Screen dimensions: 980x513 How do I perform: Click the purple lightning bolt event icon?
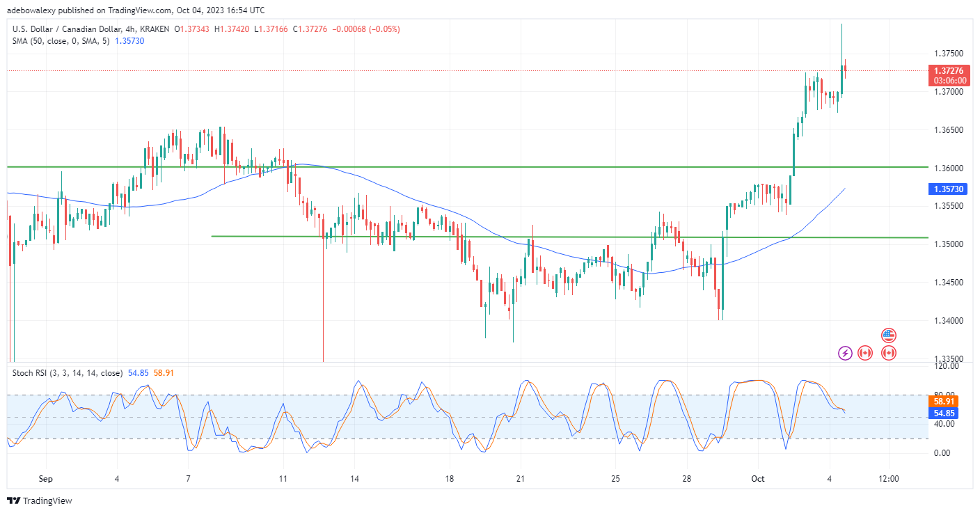point(845,353)
